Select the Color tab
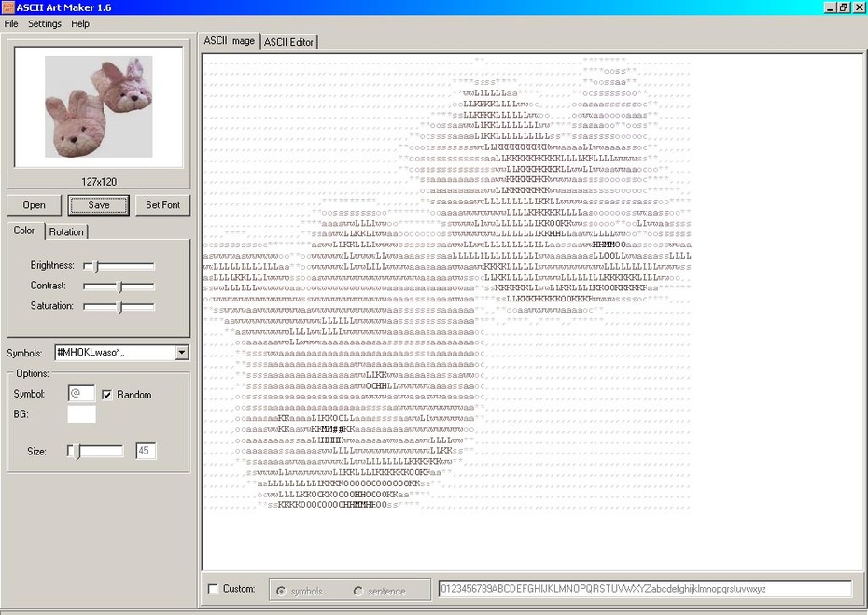Viewport: 868px width, 615px height. click(24, 231)
